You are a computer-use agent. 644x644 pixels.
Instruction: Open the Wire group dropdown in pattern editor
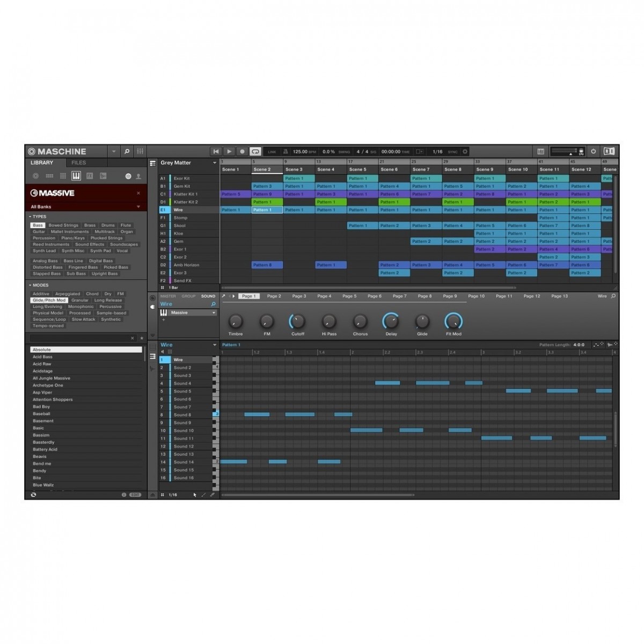(215, 345)
